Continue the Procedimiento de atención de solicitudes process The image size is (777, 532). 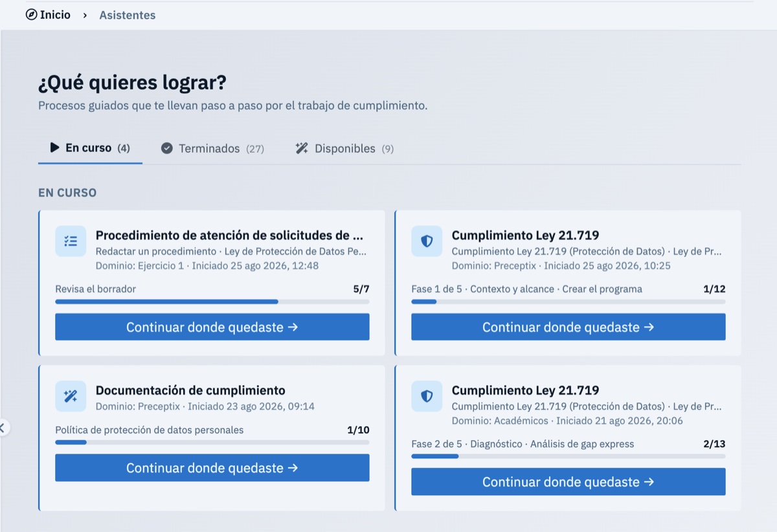[x=212, y=327]
